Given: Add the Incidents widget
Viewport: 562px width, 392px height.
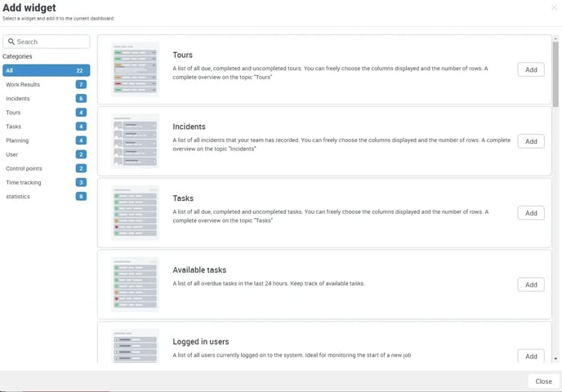Looking at the screenshot, I should click(531, 141).
